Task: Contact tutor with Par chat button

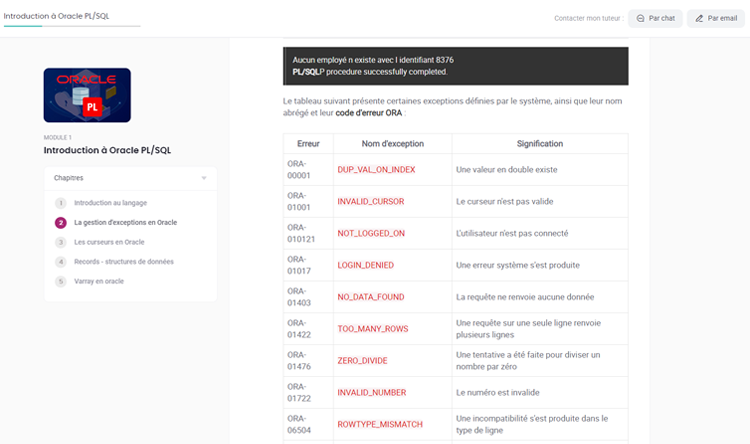Action: tap(656, 18)
